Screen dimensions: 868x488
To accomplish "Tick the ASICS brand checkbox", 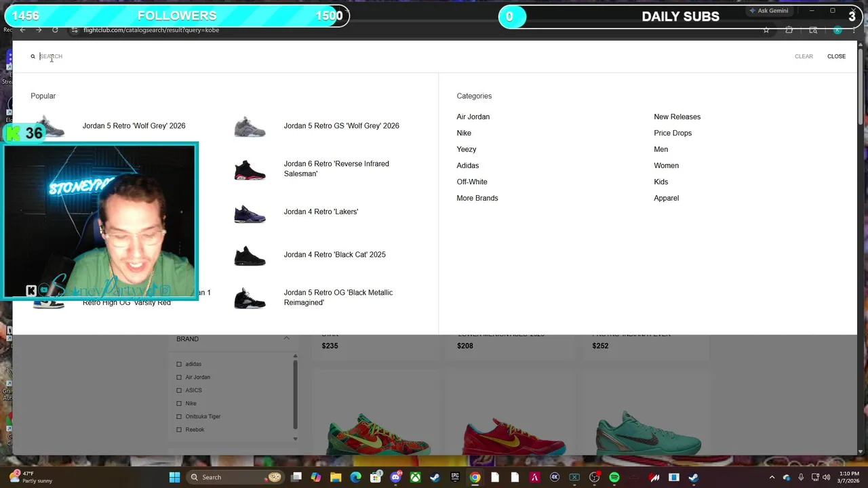I will coord(179,390).
